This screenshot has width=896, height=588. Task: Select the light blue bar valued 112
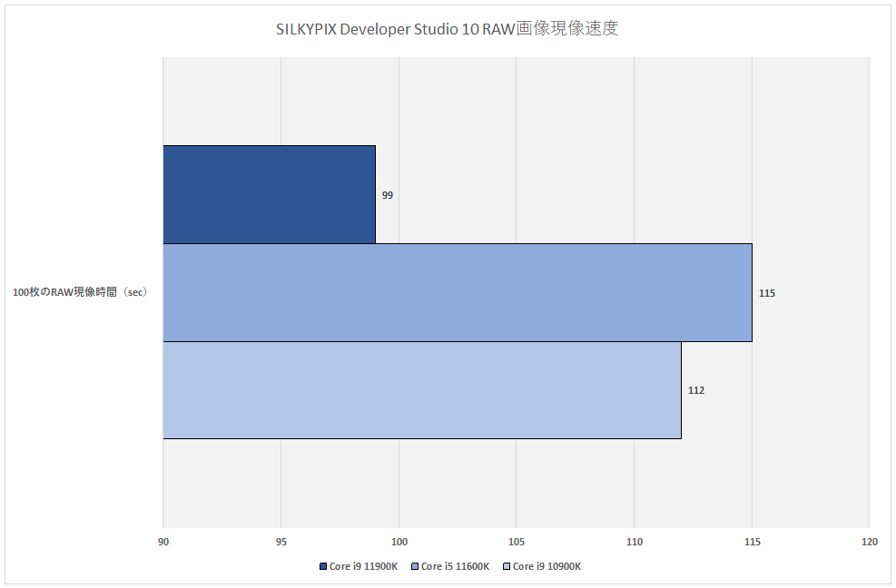421,390
